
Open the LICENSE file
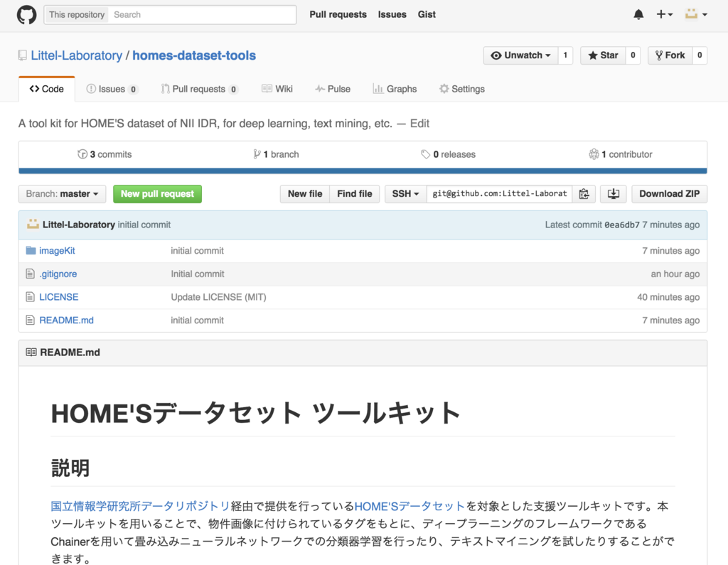click(59, 297)
